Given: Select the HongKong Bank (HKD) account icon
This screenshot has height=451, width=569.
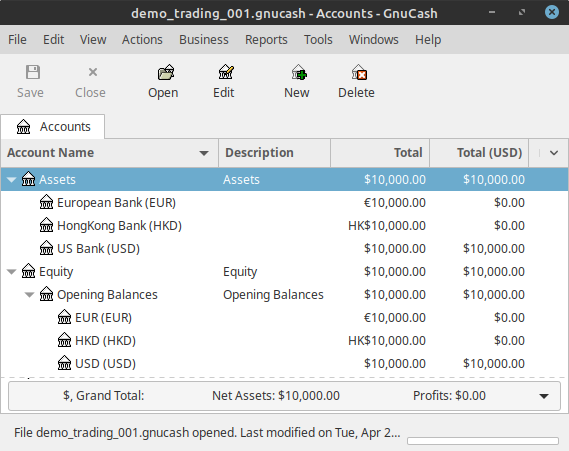Looking at the screenshot, I should tap(46, 225).
